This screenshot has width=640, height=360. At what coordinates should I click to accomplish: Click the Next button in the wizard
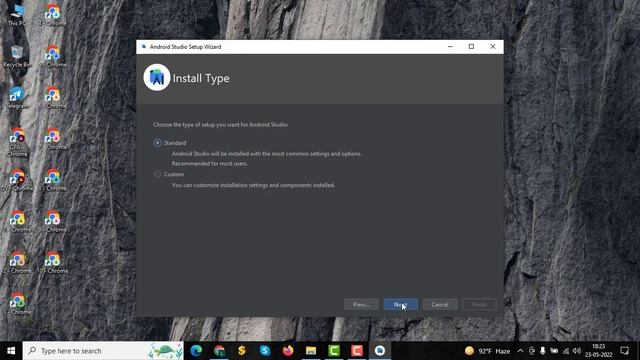coord(400,304)
